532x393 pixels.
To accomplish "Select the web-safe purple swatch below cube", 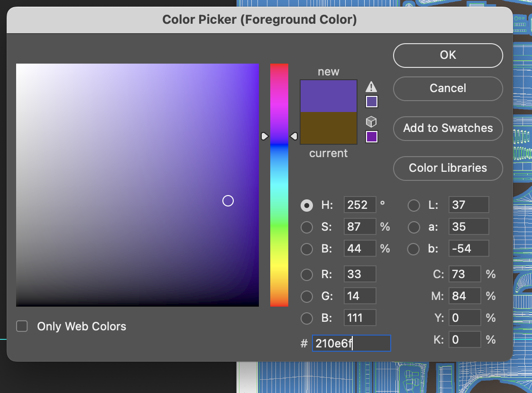I will pyautogui.click(x=372, y=137).
